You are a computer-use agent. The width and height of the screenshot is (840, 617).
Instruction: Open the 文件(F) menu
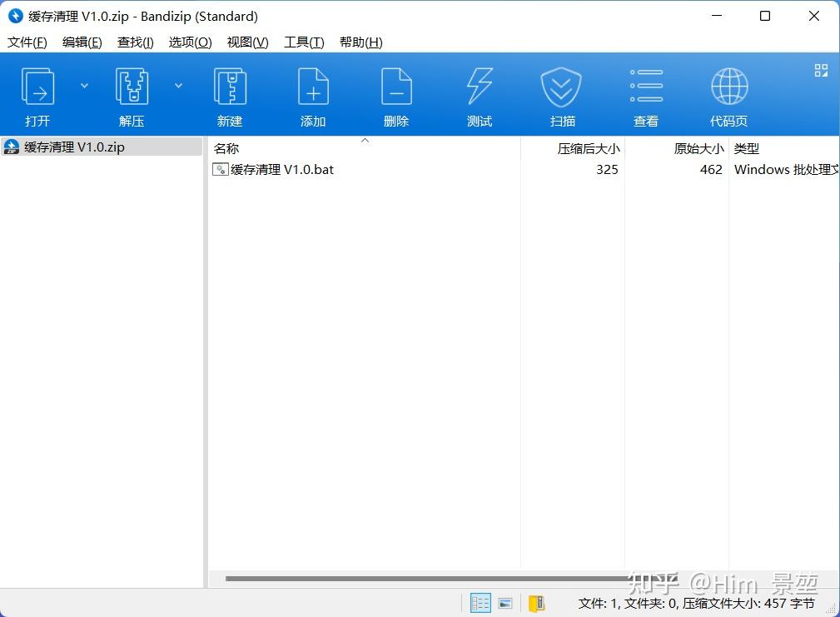coord(27,42)
